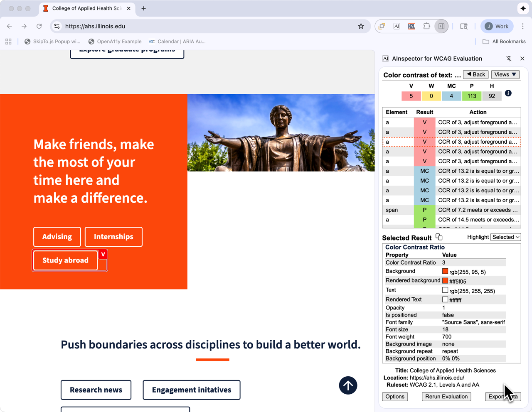Unpin the AInspector side panel
Image resolution: width=532 pixels, height=412 pixels.
[x=509, y=59]
